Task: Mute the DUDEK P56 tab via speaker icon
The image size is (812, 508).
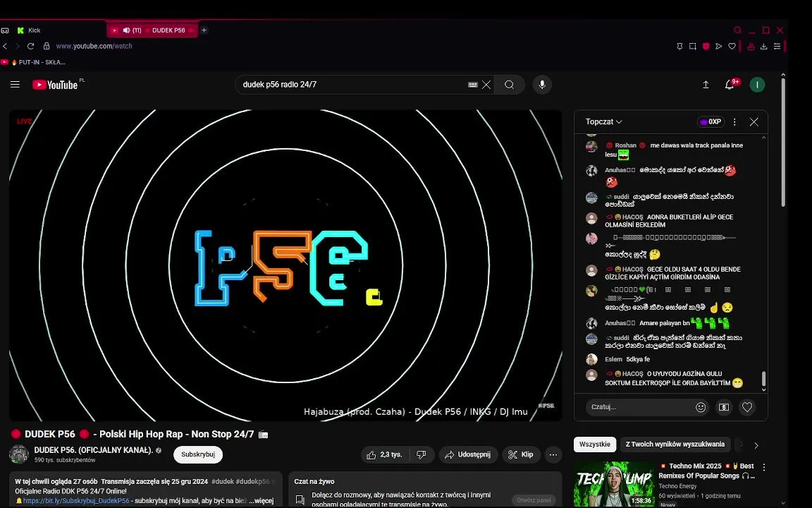Action: pyautogui.click(x=126, y=30)
